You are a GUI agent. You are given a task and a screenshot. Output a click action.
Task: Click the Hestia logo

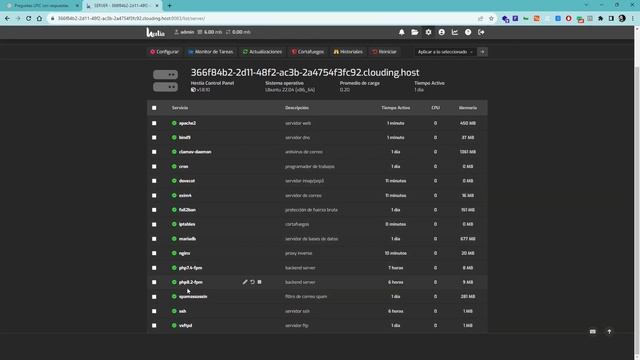pos(155,32)
